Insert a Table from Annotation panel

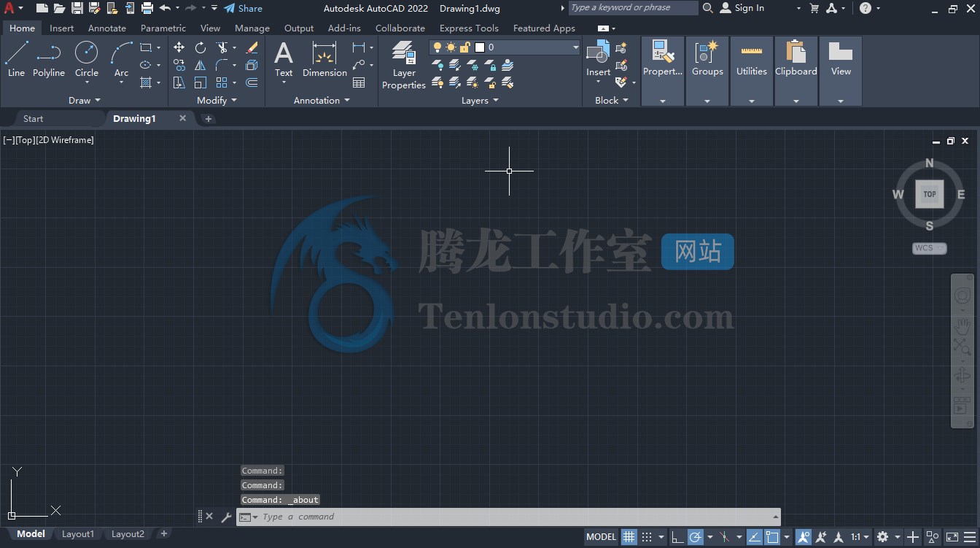pos(359,82)
